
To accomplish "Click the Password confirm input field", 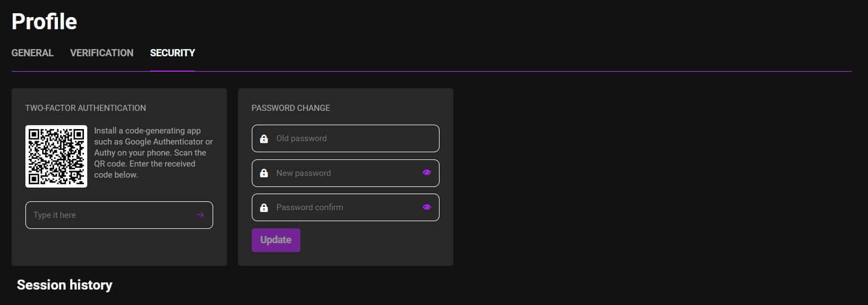I will [342, 207].
